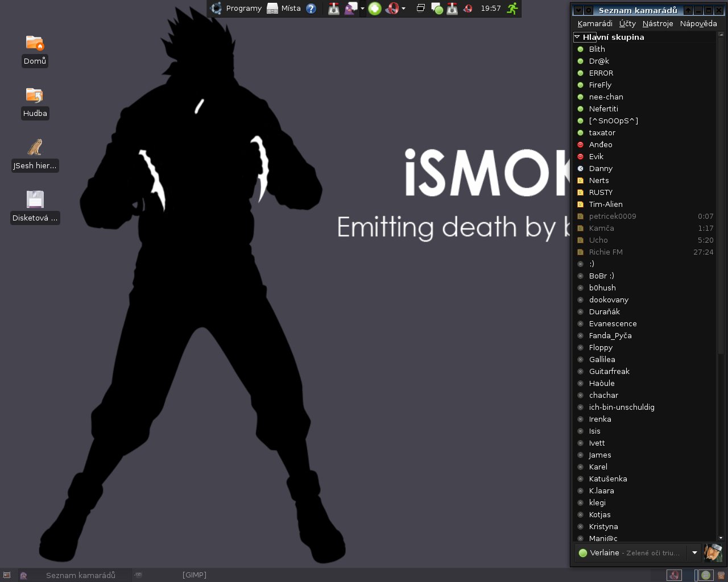Click the blue help icon in top panel

coord(311,9)
